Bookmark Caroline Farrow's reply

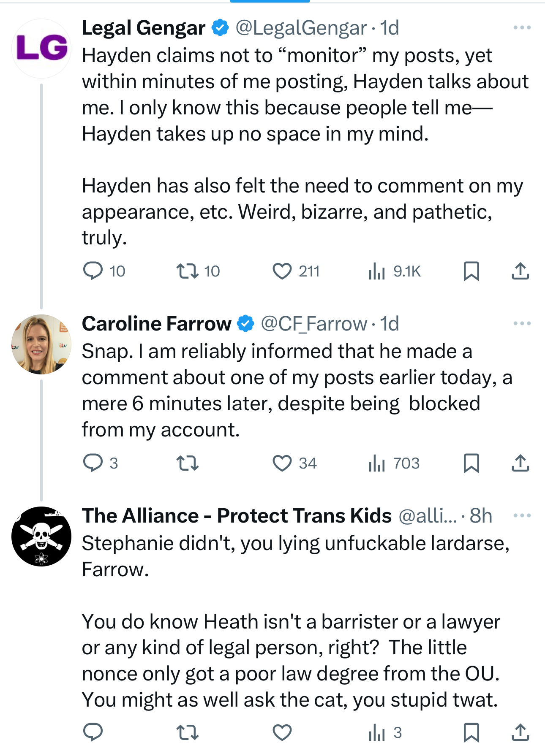(x=471, y=463)
